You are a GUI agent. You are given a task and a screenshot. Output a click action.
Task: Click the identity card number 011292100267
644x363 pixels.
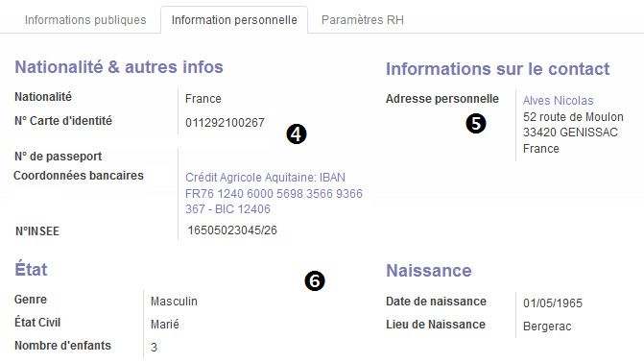pos(225,123)
